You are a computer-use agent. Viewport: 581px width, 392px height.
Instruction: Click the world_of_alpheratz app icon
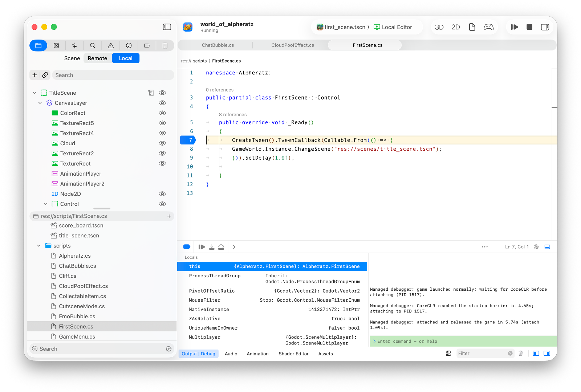(x=188, y=27)
